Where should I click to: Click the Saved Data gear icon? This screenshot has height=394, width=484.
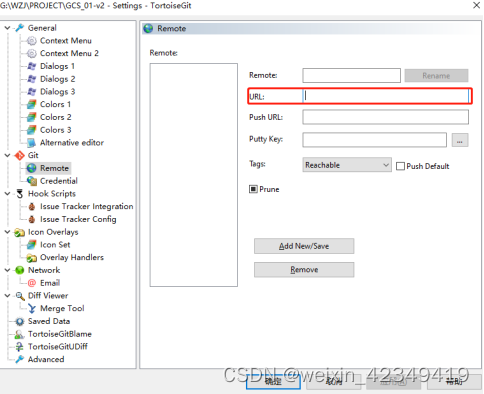point(20,321)
